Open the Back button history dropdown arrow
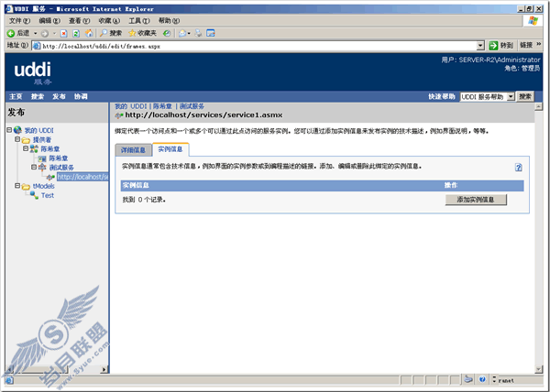 (x=35, y=34)
